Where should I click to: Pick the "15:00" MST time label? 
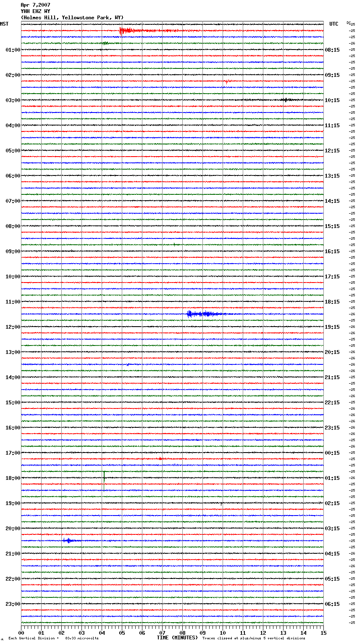tap(13, 403)
